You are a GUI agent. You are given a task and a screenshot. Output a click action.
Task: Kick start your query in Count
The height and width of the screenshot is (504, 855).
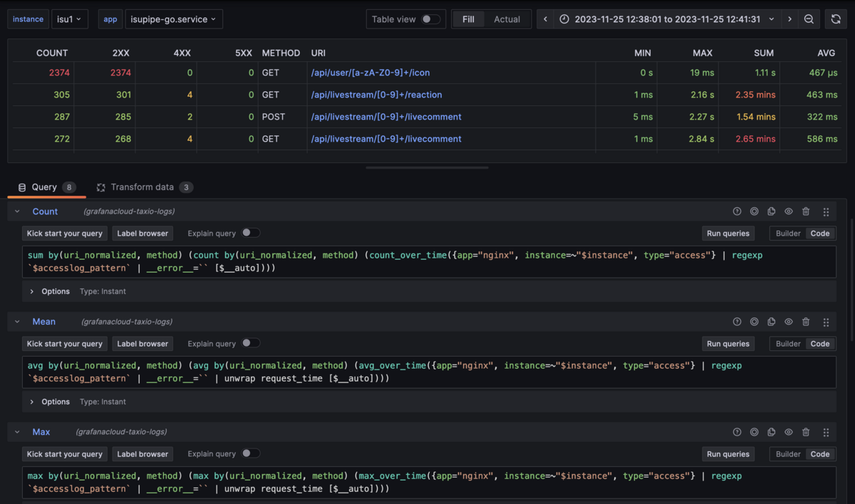(65, 233)
